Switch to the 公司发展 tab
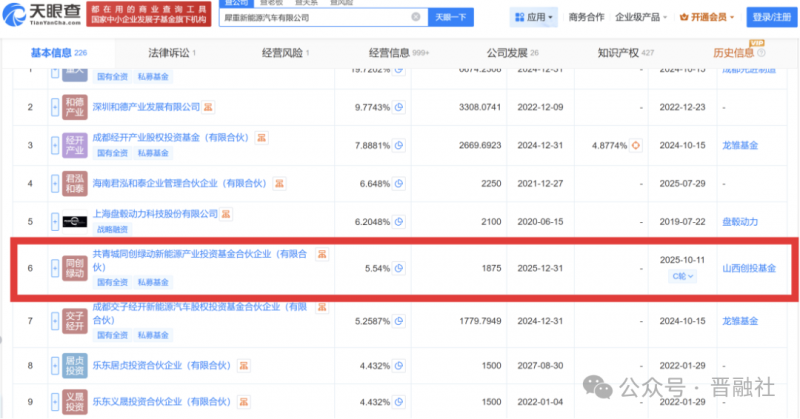The height and width of the screenshot is (419, 800). (x=512, y=53)
